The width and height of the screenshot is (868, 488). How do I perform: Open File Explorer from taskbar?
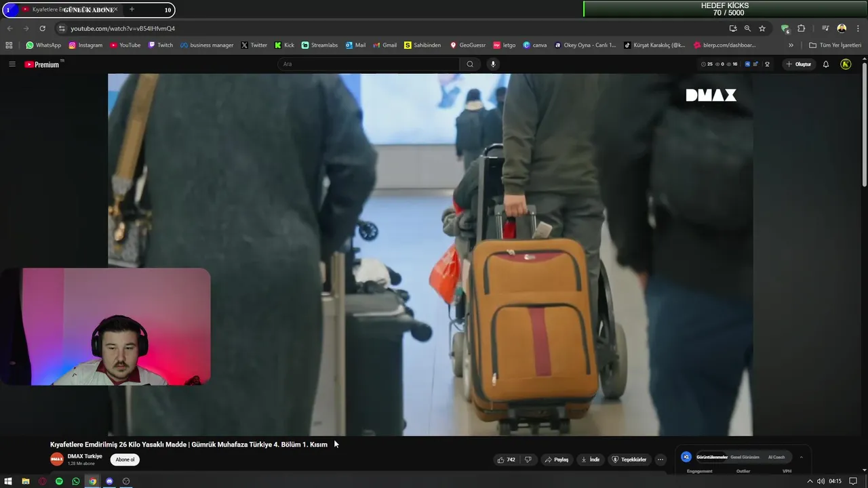[x=25, y=481]
